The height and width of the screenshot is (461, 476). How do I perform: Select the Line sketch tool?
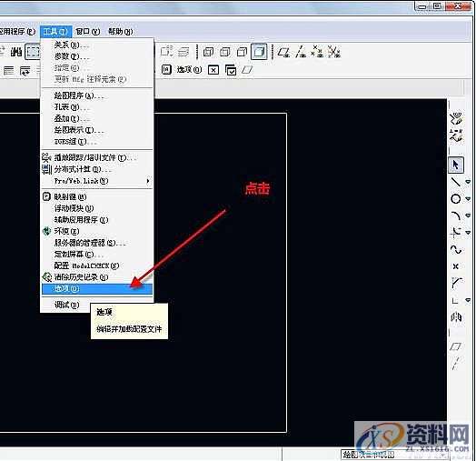(456, 182)
